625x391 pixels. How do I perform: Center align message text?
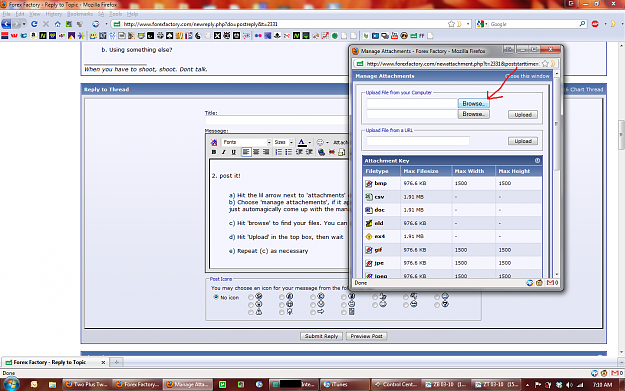click(256, 152)
